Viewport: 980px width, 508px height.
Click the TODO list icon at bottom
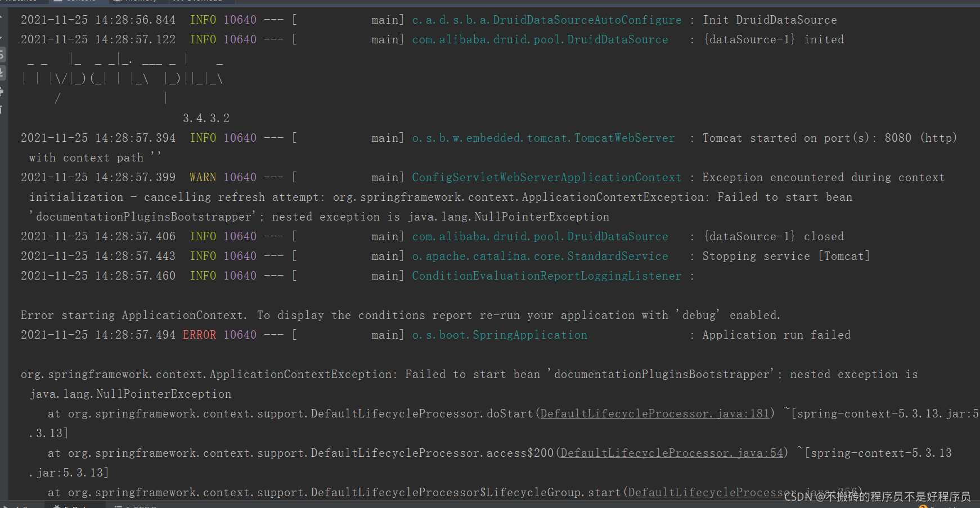click(118, 506)
